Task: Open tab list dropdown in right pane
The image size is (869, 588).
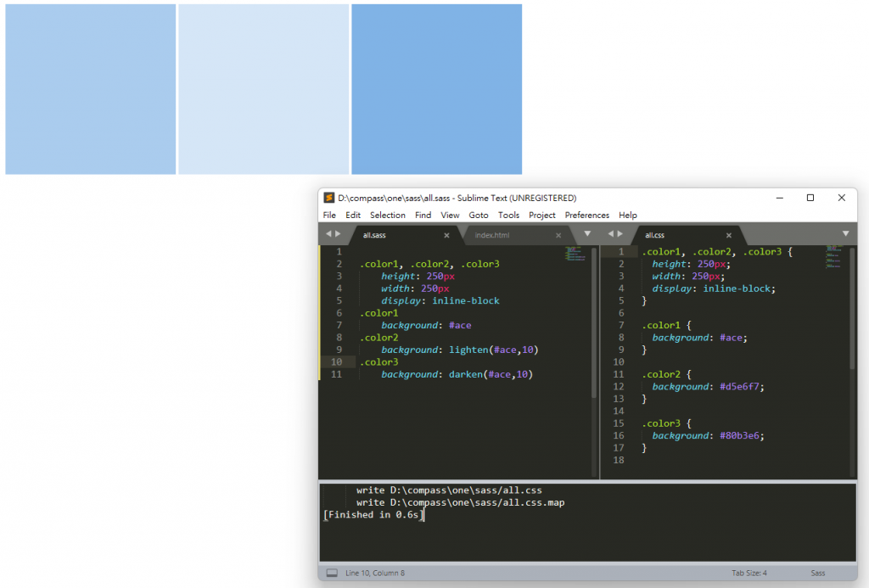Action: tap(846, 234)
